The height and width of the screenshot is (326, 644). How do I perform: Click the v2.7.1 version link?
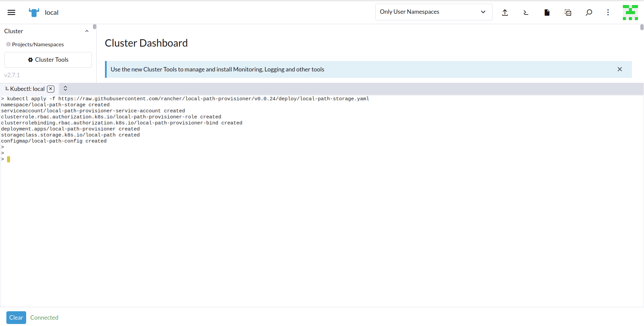(12, 75)
